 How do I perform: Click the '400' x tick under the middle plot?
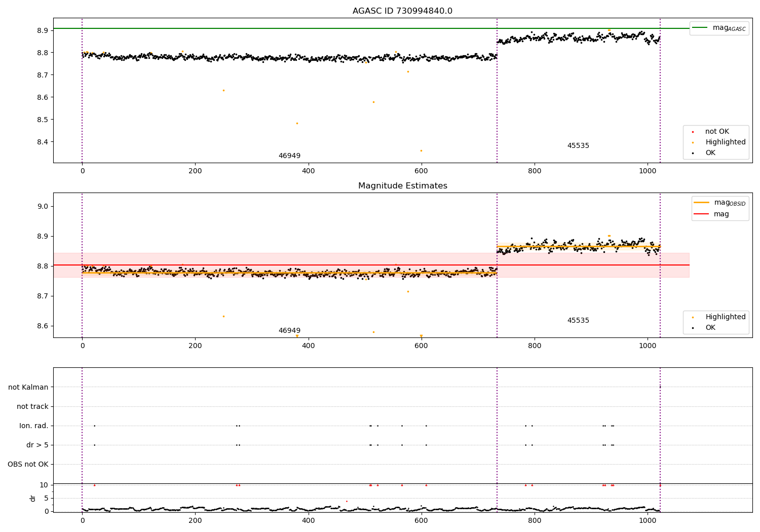(308, 346)
